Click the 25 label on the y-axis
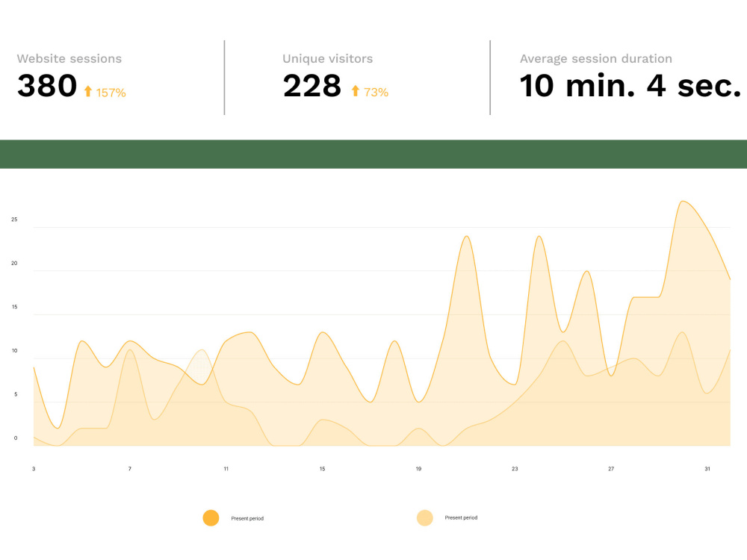 pyautogui.click(x=14, y=220)
